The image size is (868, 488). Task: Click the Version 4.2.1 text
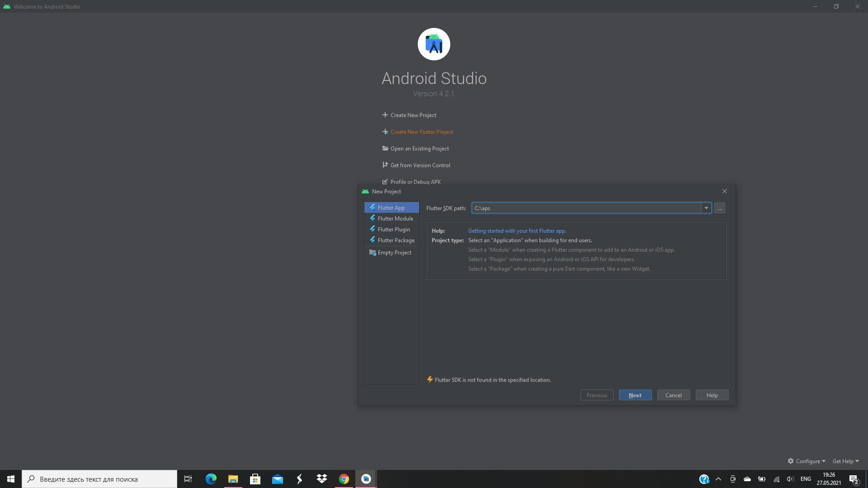(434, 94)
